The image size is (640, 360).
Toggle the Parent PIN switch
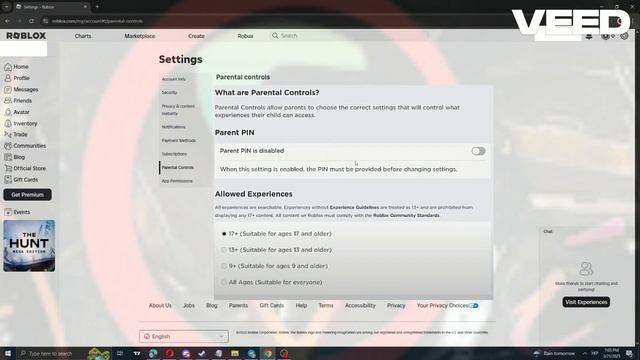tap(478, 151)
